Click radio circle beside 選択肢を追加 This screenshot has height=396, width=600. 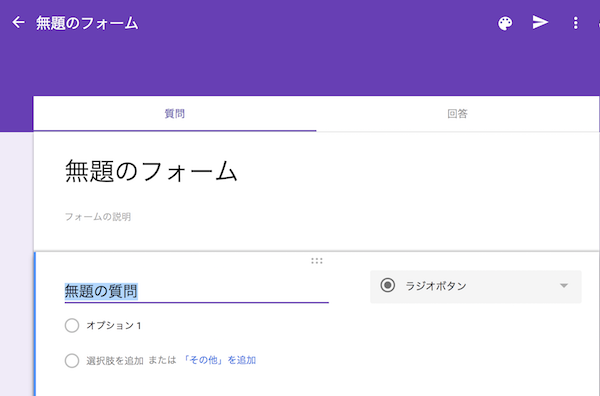(x=72, y=360)
